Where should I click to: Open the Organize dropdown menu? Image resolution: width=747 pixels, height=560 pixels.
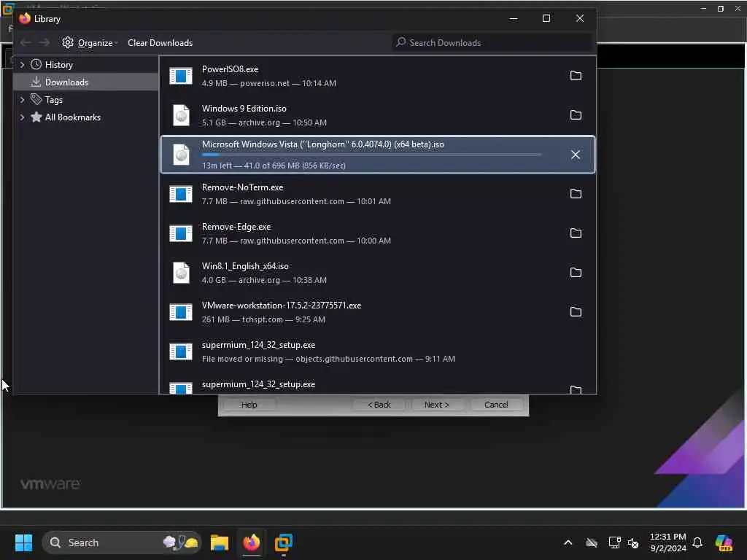(90, 43)
